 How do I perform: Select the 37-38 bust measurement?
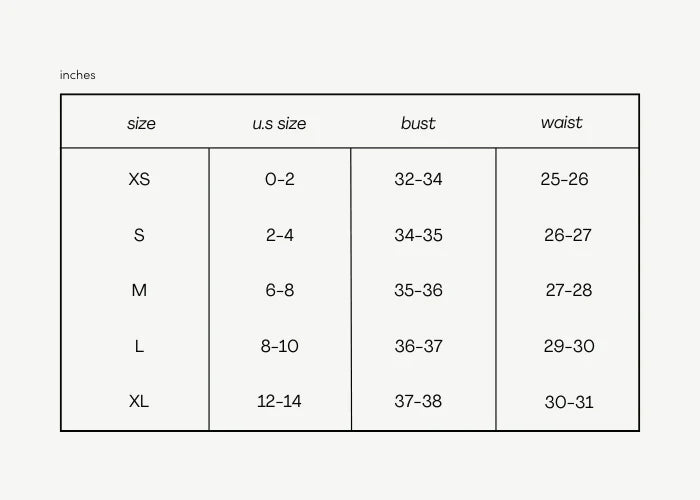click(x=418, y=401)
